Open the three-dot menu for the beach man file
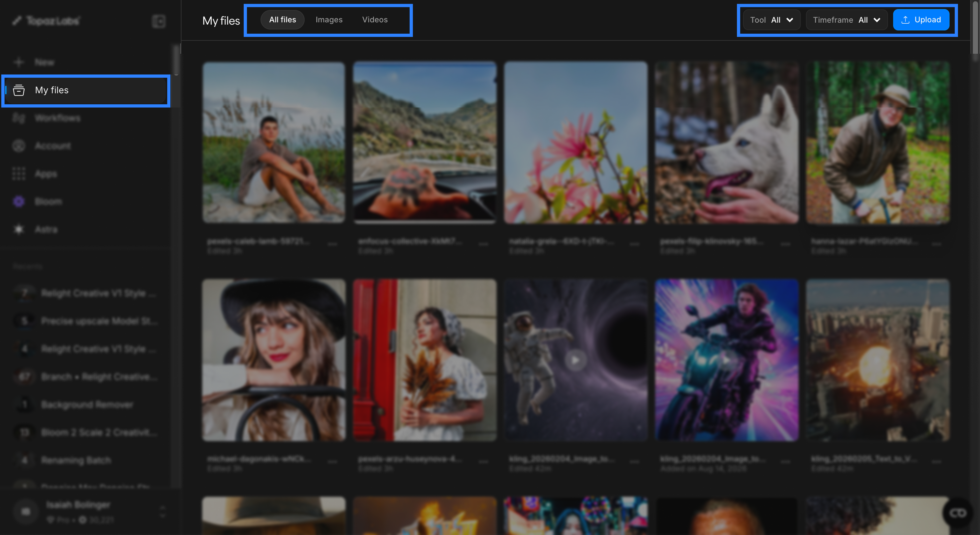980x535 pixels. (x=332, y=244)
